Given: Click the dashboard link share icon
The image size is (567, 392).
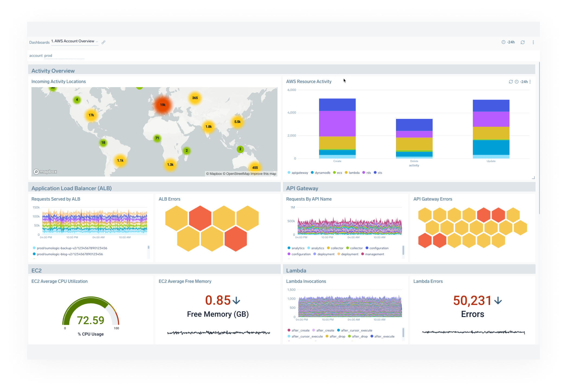Looking at the screenshot, I should (x=103, y=42).
